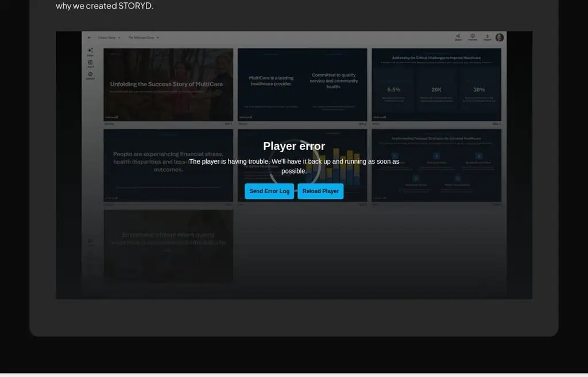Click the 20K statistic on third slide

[436, 90]
